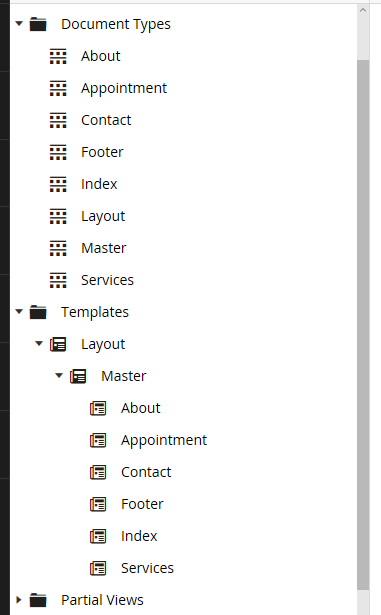This screenshot has height=615, width=381.
Task: Select the Contact document type
Action: 106,120
